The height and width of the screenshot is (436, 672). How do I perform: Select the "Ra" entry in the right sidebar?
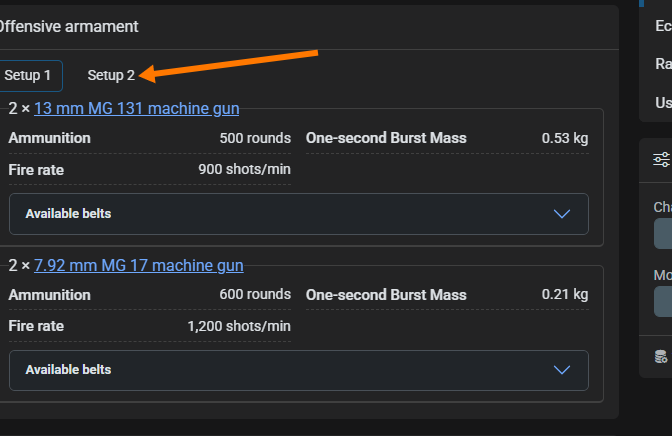663,64
